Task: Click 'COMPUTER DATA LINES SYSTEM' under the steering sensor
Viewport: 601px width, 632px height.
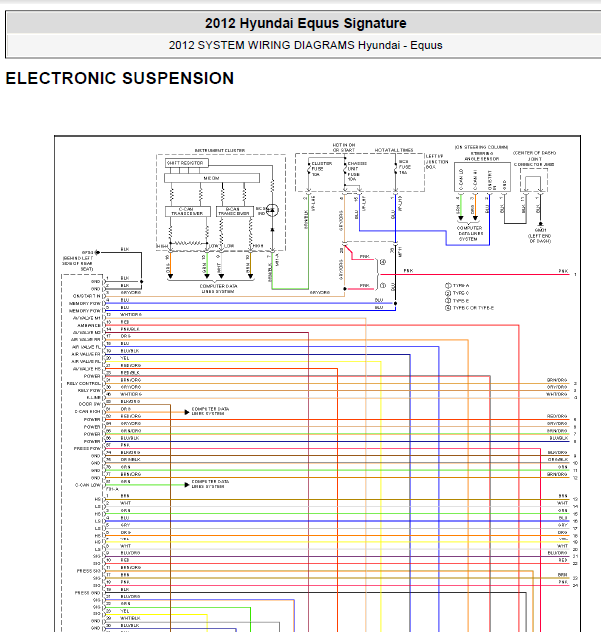Action: tap(469, 233)
